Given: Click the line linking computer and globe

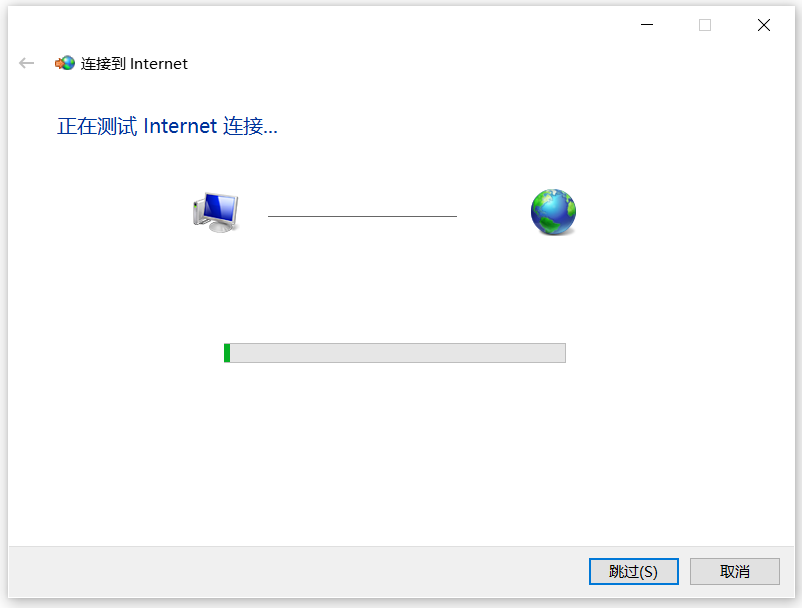Looking at the screenshot, I should (362, 216).
